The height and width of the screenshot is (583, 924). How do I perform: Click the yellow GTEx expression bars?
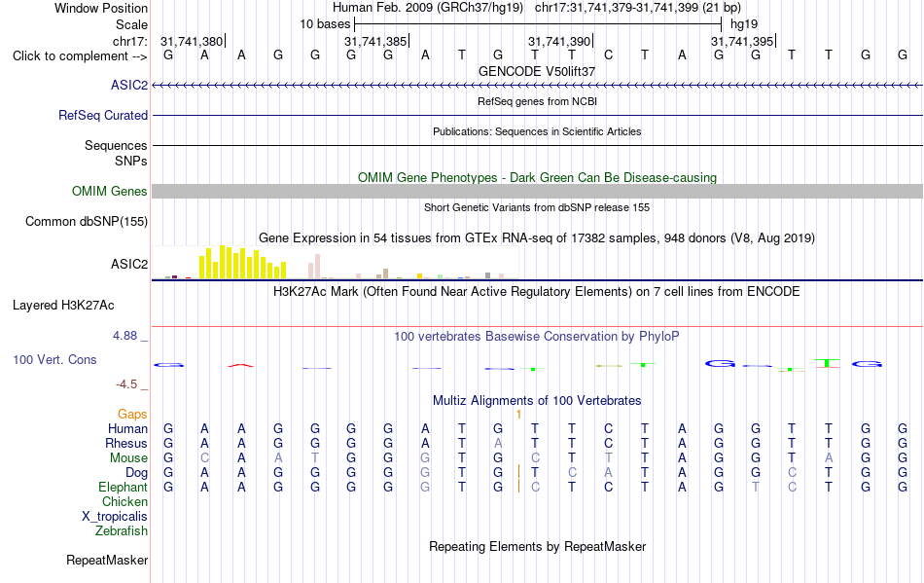[x=243, y=263]
